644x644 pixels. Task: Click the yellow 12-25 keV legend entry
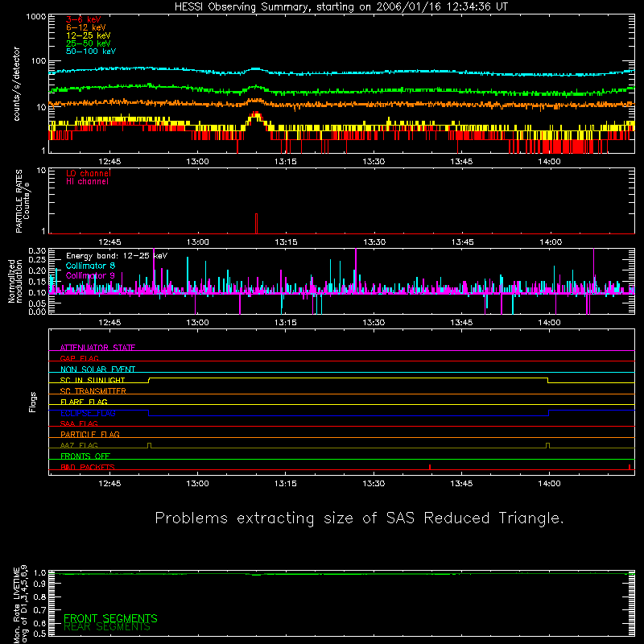click(x=89, y=35)
